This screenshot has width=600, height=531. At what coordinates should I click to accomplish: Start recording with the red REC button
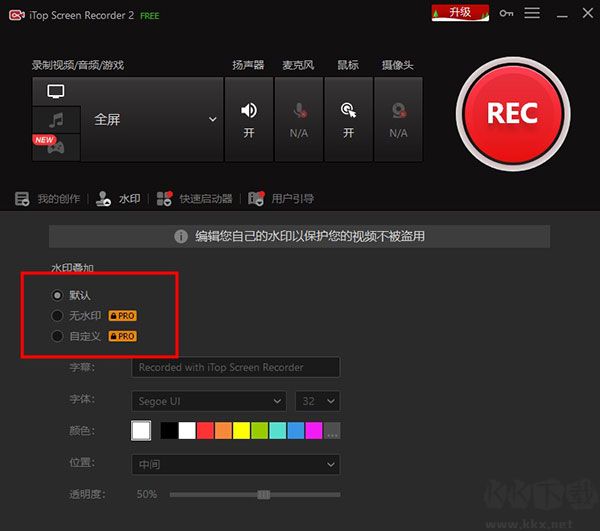click(513, 114)
